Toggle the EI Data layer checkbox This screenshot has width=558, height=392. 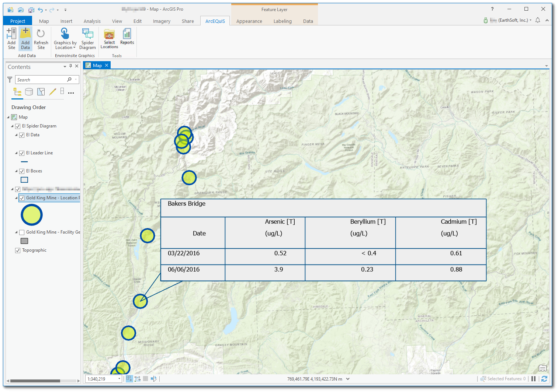coord(22,135)
